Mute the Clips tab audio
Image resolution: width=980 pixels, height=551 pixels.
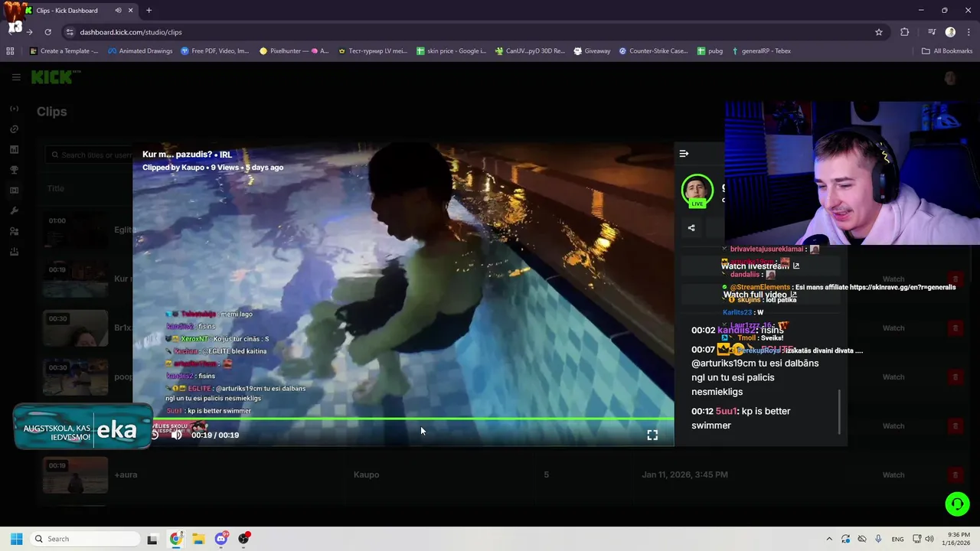(x=118, y=11)
